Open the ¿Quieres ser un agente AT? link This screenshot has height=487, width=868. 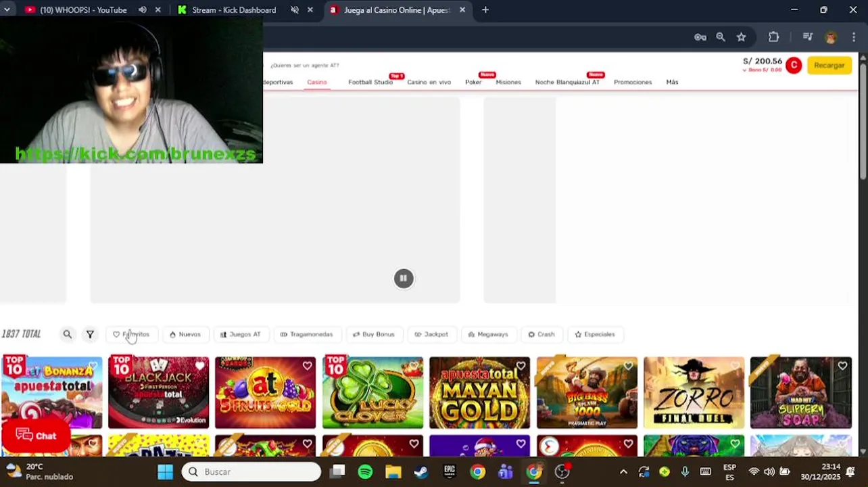click(x=305, y=66)
